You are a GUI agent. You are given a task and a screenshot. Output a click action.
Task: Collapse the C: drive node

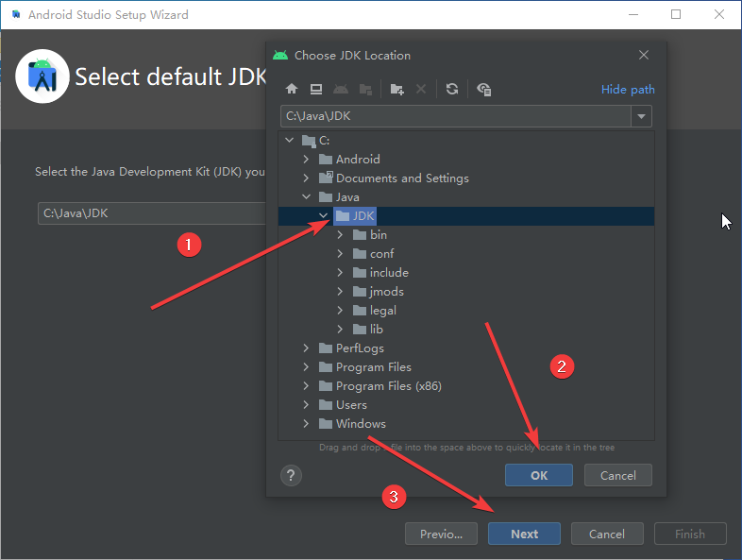tap(289, 140)
